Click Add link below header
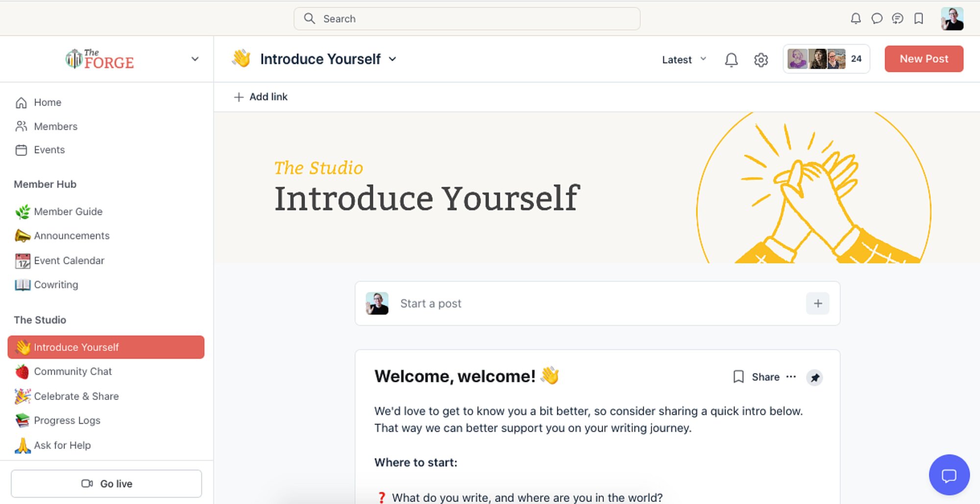Screen dimensions: 980x504 point(261,97)
